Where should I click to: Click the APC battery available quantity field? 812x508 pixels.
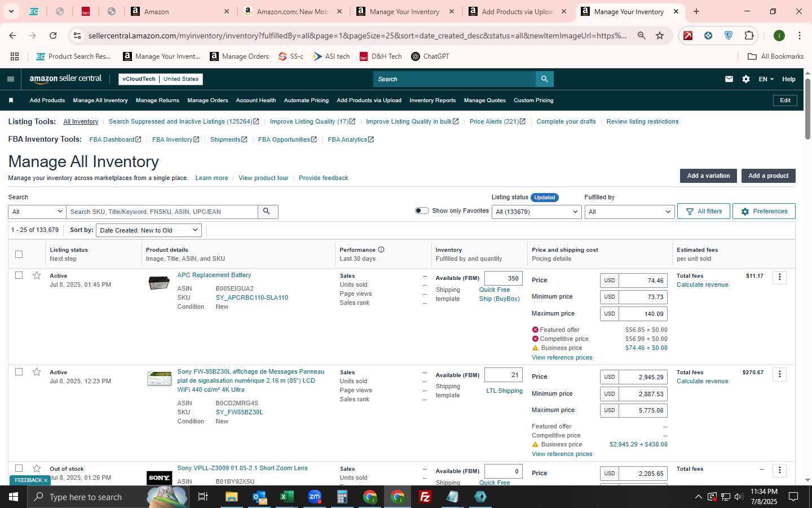pos(504,278)
